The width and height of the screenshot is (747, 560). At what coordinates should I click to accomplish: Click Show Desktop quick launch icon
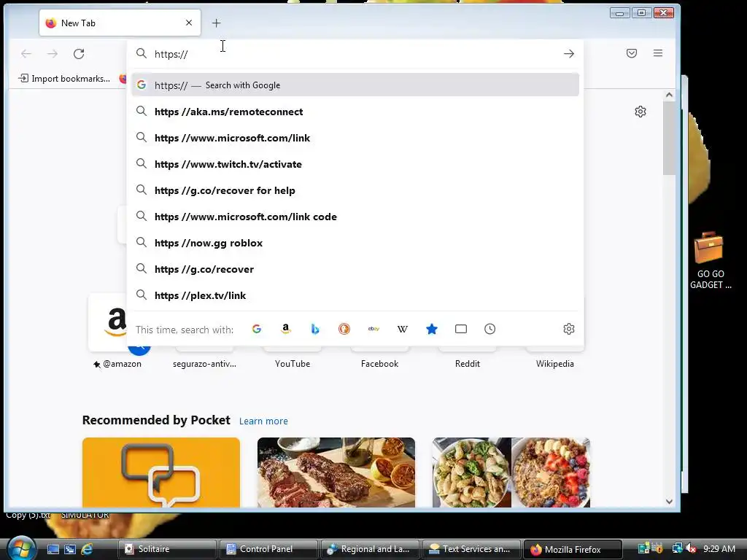point(53,549)
